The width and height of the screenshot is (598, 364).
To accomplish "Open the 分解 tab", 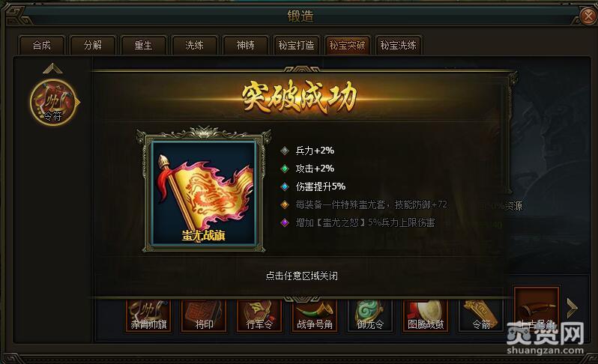I will pos(93,46).
